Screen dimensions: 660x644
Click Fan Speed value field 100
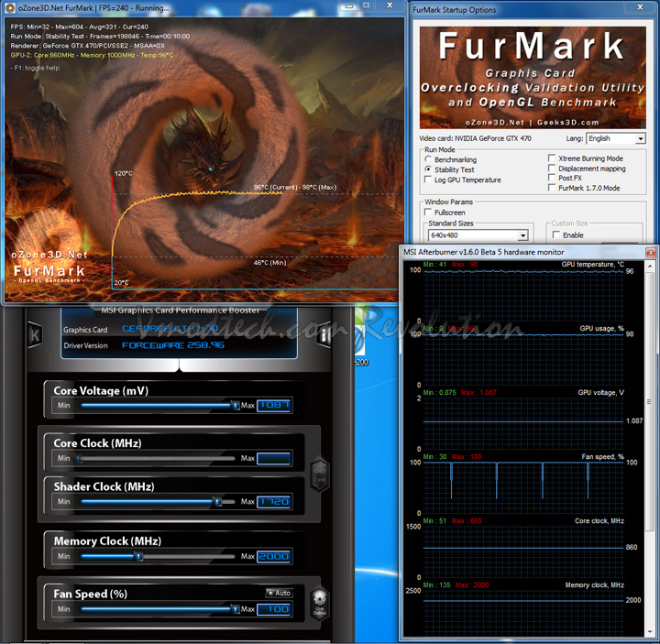pos(273,609)
